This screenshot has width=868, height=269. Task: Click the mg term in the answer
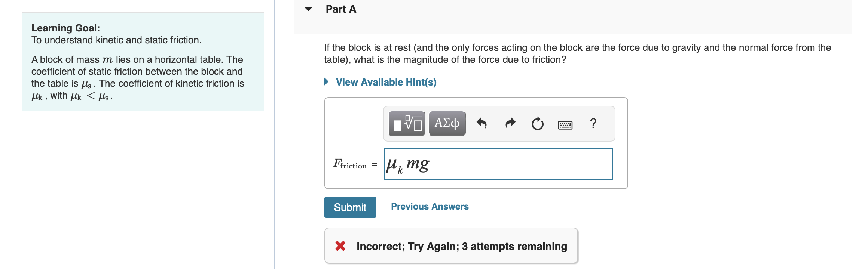click(418, 164)
